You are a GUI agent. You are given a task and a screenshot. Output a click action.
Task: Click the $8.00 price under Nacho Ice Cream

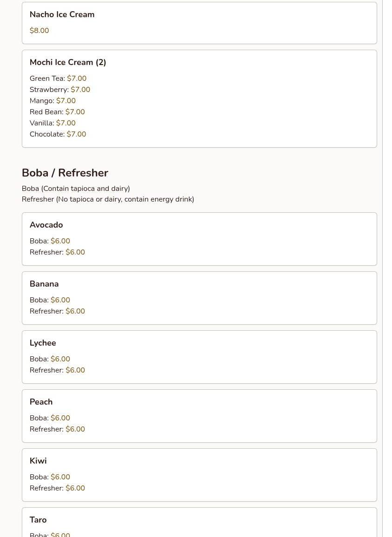[39, 31]
